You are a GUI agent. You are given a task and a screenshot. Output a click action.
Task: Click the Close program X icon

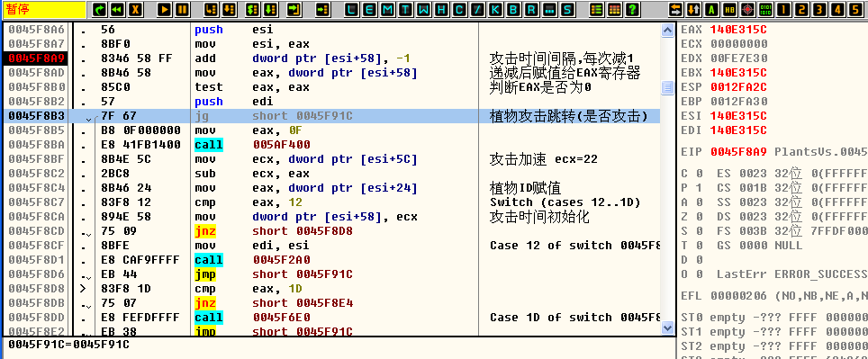pos(135,9)
